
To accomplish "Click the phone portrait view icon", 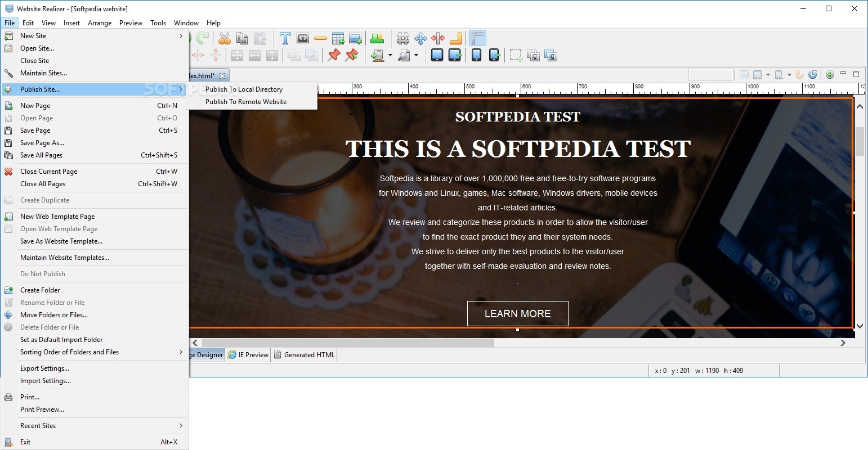I will 476,55.
